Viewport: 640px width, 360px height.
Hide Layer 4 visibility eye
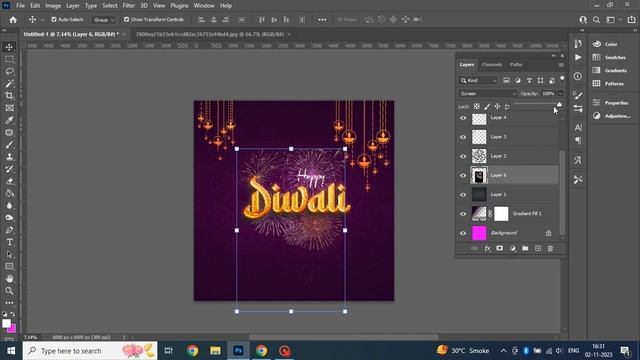click(463, 118)
